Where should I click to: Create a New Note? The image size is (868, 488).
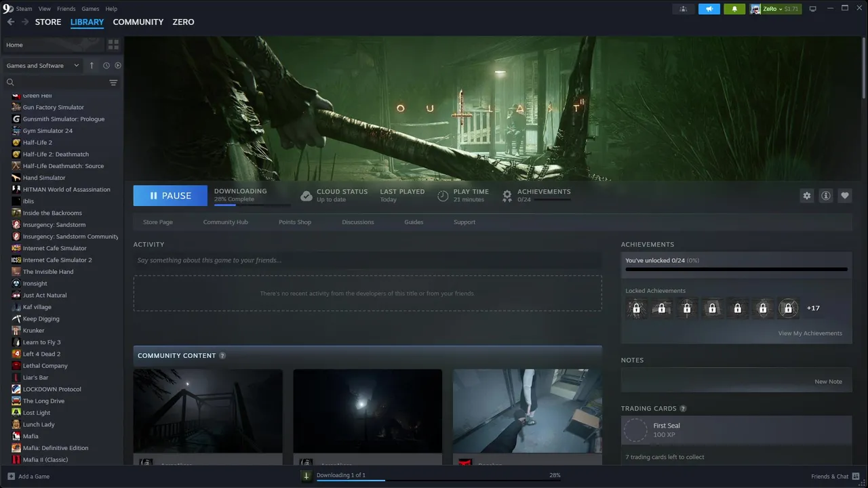pyautogui.click(x=828, y=382)
